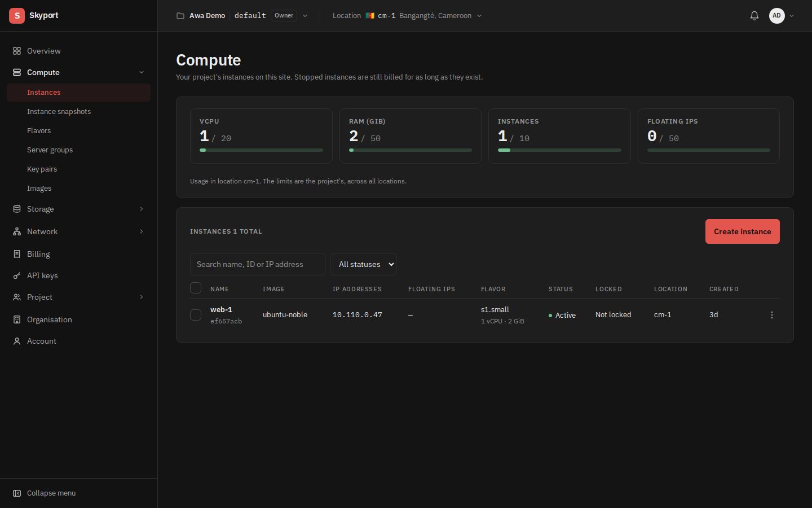Click the Compute server icon in sidebar
Screen dimensions: 812x508
[17, 72]
